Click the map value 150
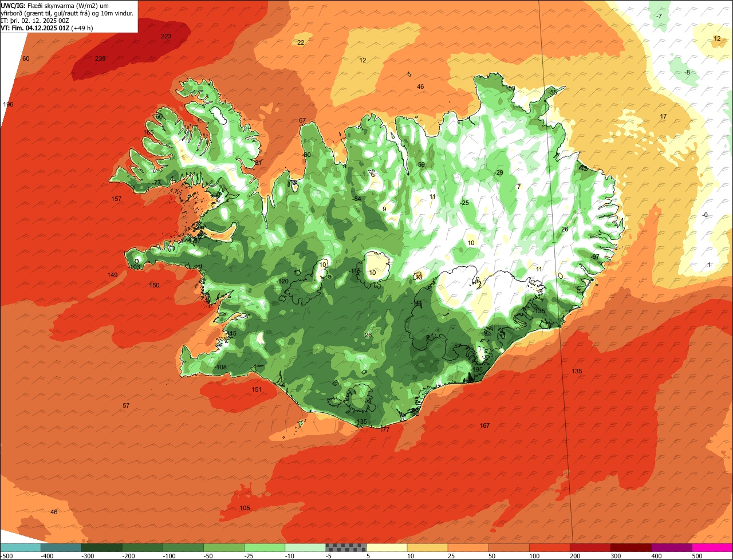Viewport: 733px width, 560px height. click(x=154, y=285)
